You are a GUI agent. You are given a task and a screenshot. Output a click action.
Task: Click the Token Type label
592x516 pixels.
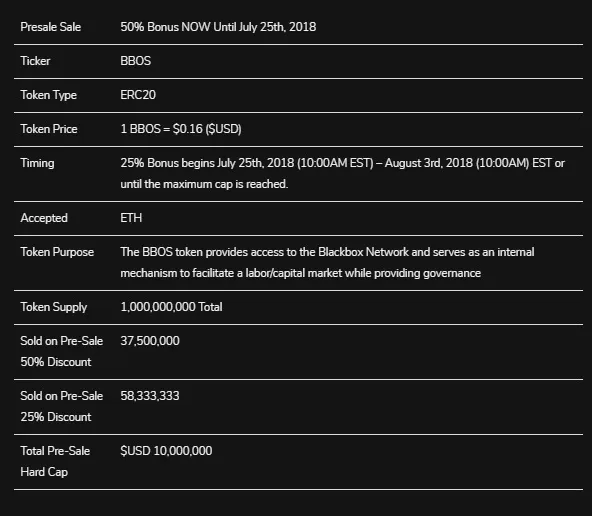pos(48,95)
